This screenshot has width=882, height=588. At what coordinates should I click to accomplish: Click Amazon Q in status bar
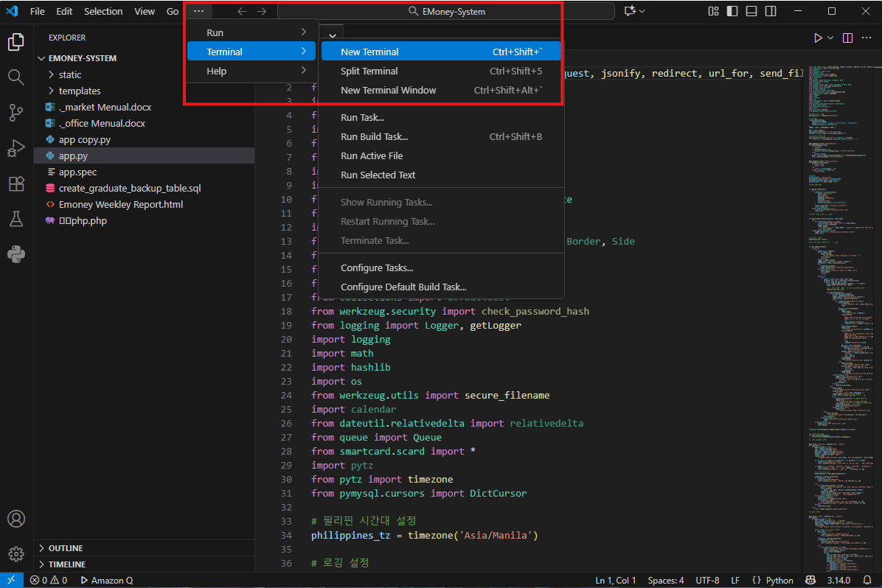(106, 581)
